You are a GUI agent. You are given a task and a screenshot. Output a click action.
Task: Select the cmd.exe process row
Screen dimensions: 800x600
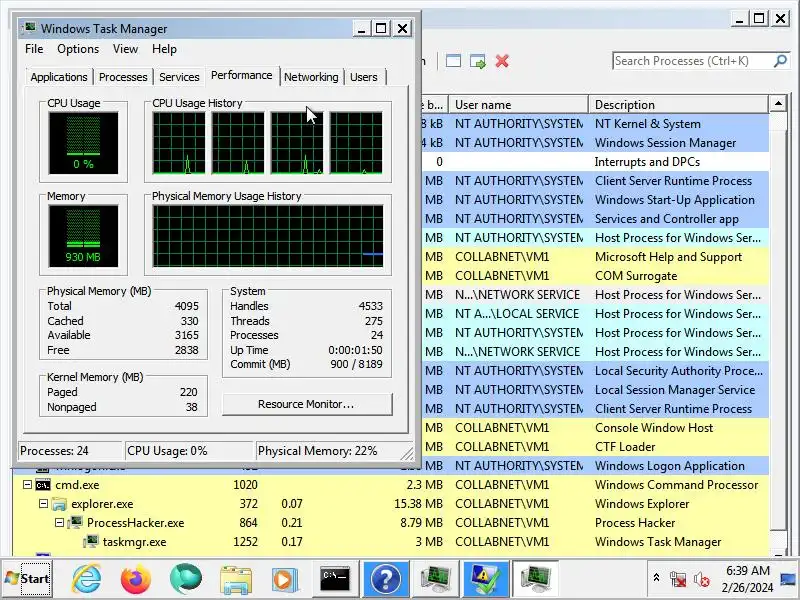tap(391, 485)
